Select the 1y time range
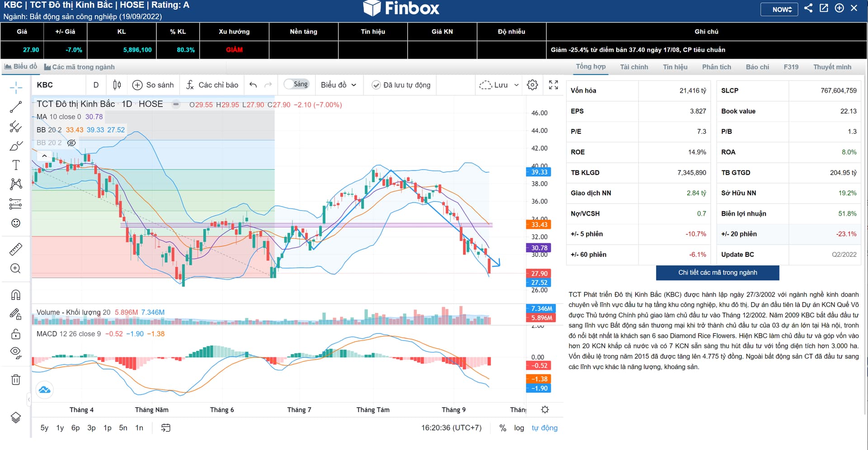This screenshot has height=450, width=868. point(60,428)
